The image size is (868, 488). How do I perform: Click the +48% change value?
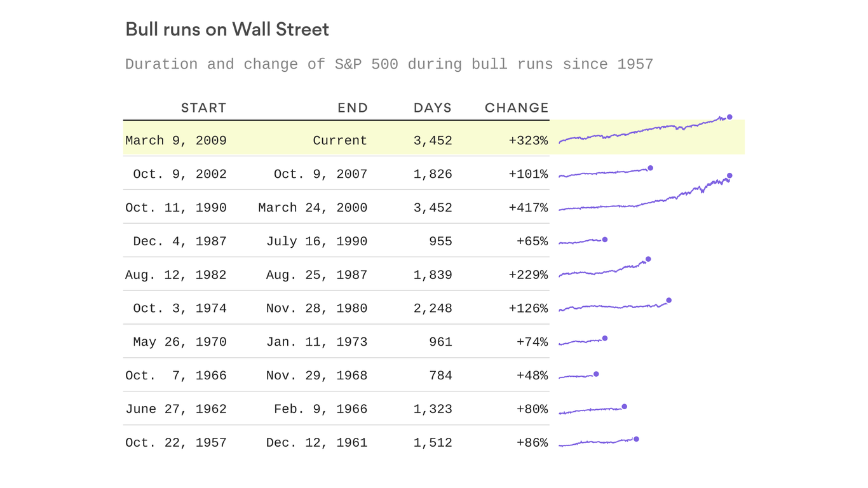pyautogui.click(x=532, y=376)
